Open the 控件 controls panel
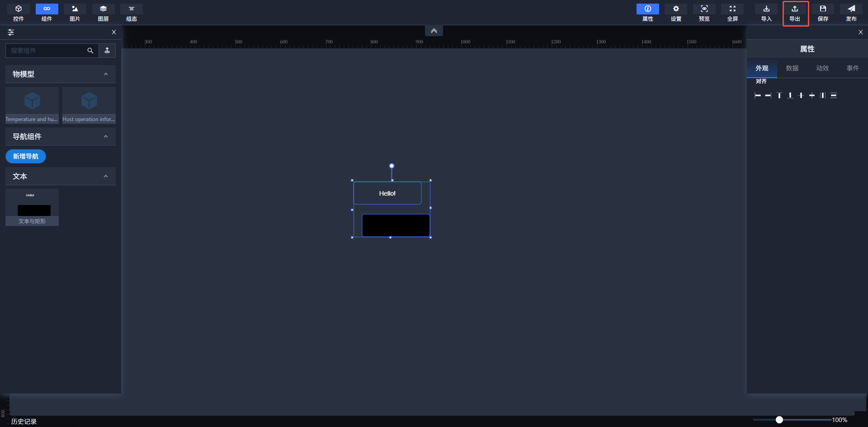This screenshot has height=427, width=868. pos(19,13)
